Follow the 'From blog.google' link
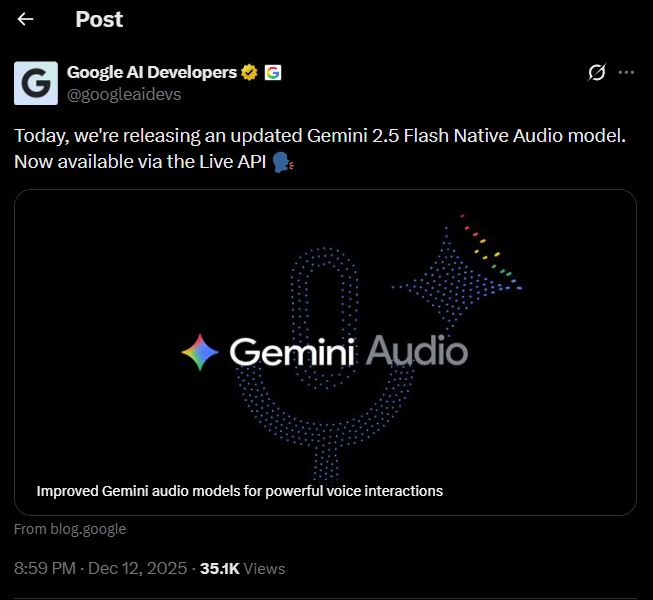 [x=70, y=529]
